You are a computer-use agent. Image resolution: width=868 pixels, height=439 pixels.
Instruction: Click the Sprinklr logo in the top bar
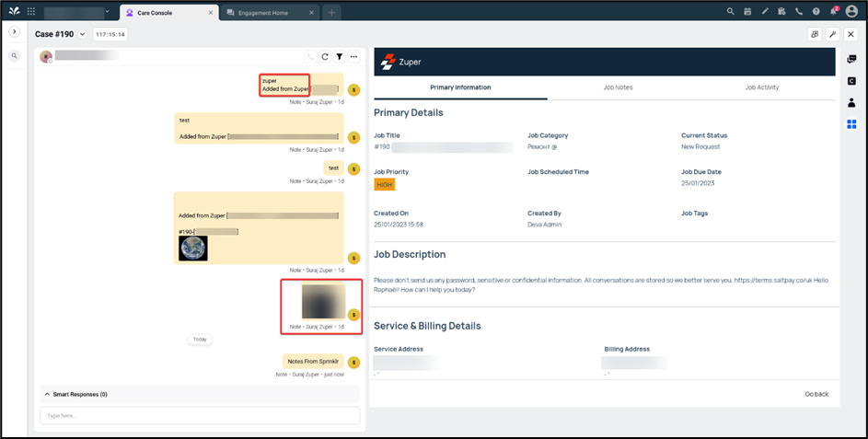point(15,11)
